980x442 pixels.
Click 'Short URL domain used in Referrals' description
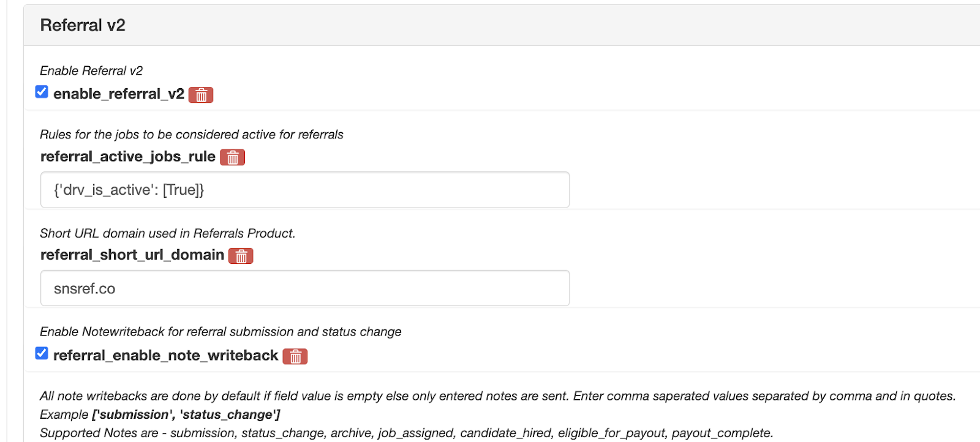point(167,233)
